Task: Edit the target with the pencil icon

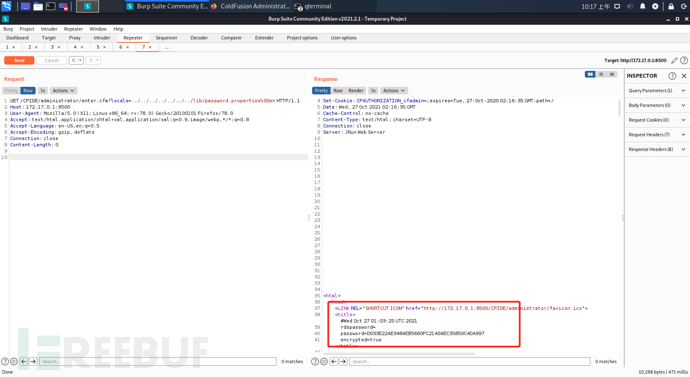Action: point(674,60)
